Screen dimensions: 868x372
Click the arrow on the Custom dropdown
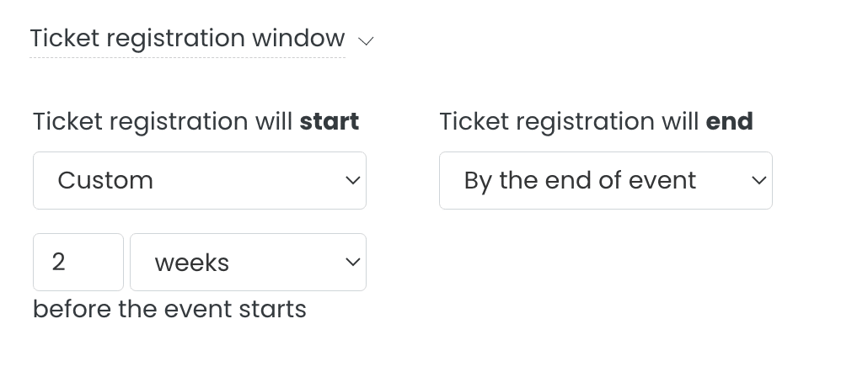(x=353, y=180)
